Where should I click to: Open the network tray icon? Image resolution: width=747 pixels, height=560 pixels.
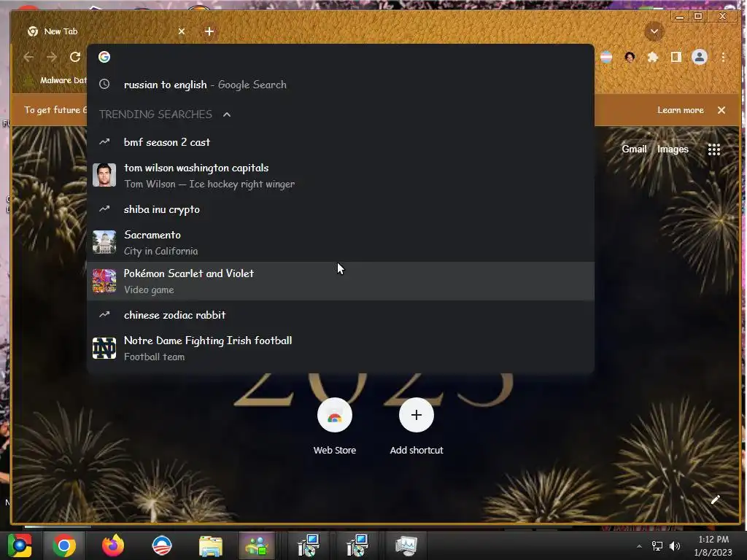coord(657,546)
